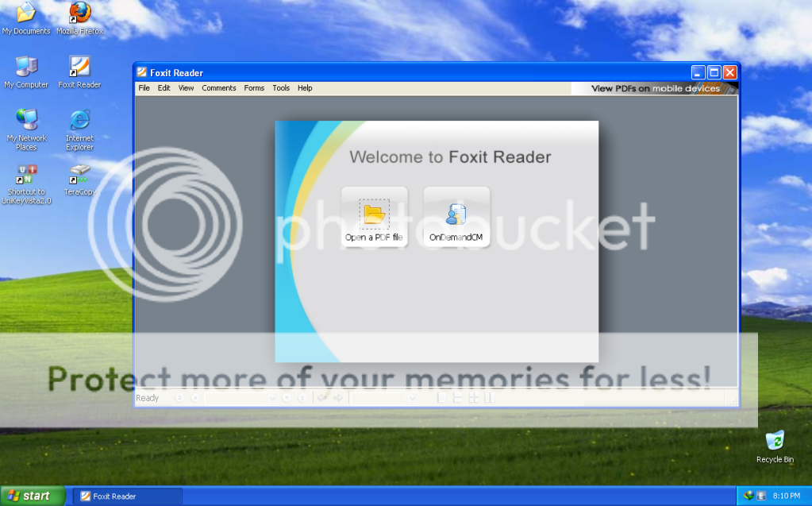Click the Foxit Reader title bar app icon

[141, 72]
